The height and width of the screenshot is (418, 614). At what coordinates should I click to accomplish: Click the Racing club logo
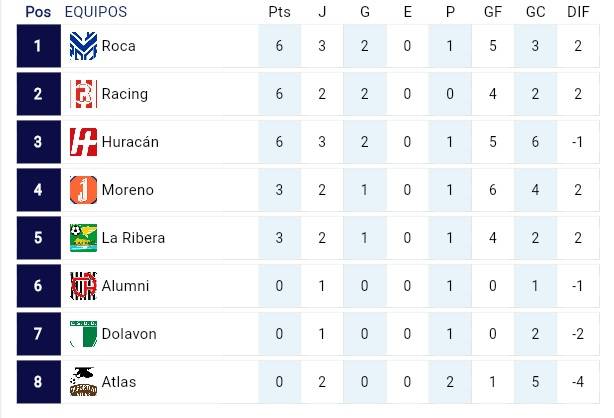click(x=82, y=94)
